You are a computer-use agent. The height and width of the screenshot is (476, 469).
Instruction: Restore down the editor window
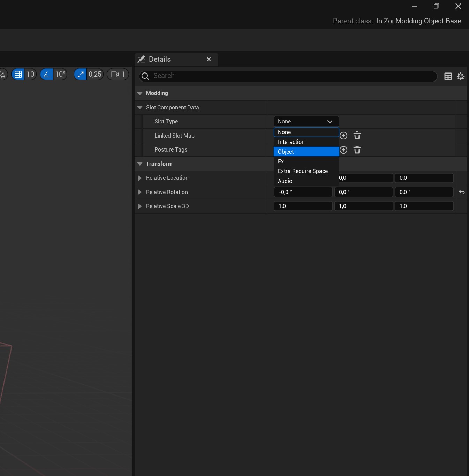click(x=436, y=6)
